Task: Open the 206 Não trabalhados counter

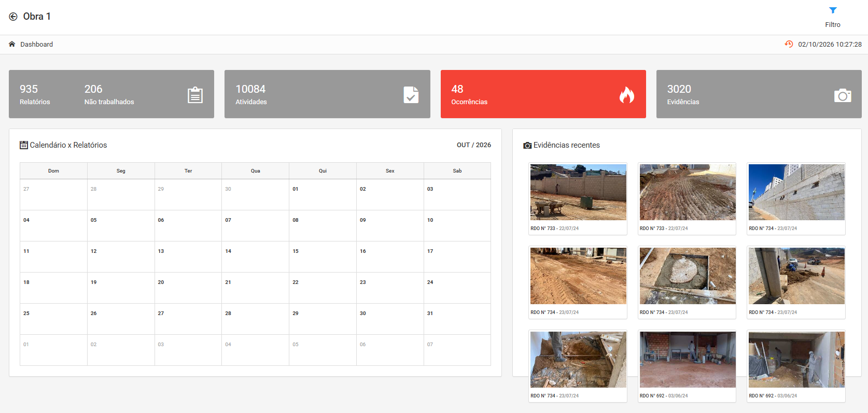Action: [109, 94]
